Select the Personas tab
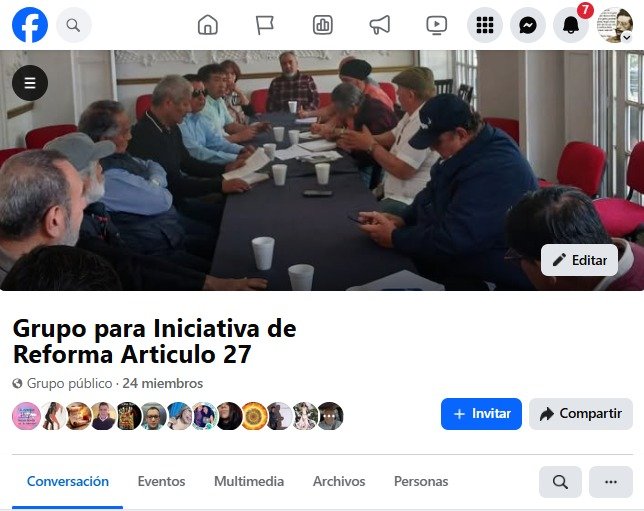This screenshot has height=511, width=644. point(421,481)
